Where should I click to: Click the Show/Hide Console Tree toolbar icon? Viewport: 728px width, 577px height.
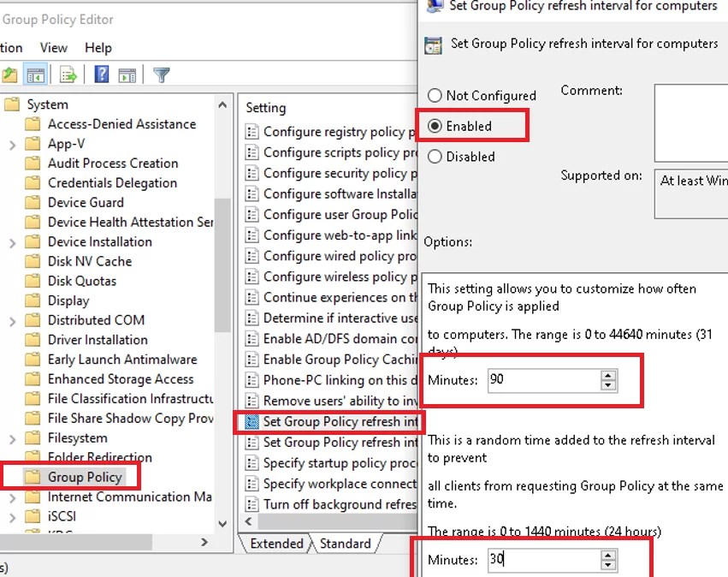(x=34, y=74)
